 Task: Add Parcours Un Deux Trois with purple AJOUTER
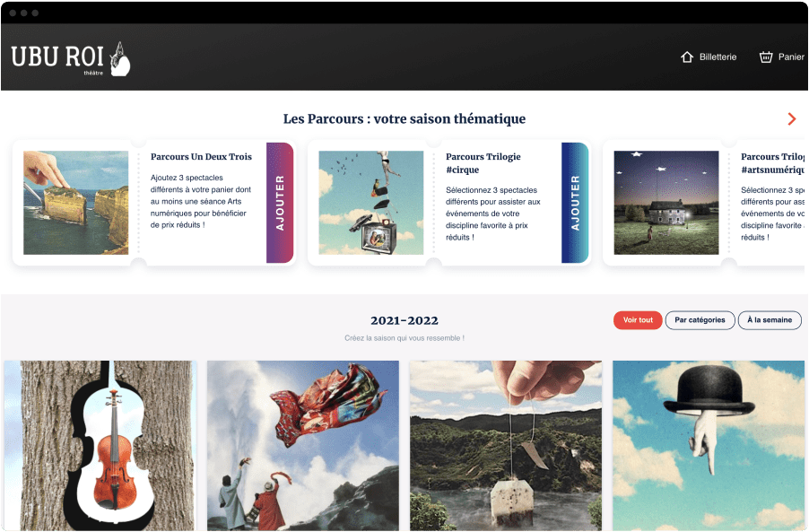pyautogui.click(x=280, y=203)
